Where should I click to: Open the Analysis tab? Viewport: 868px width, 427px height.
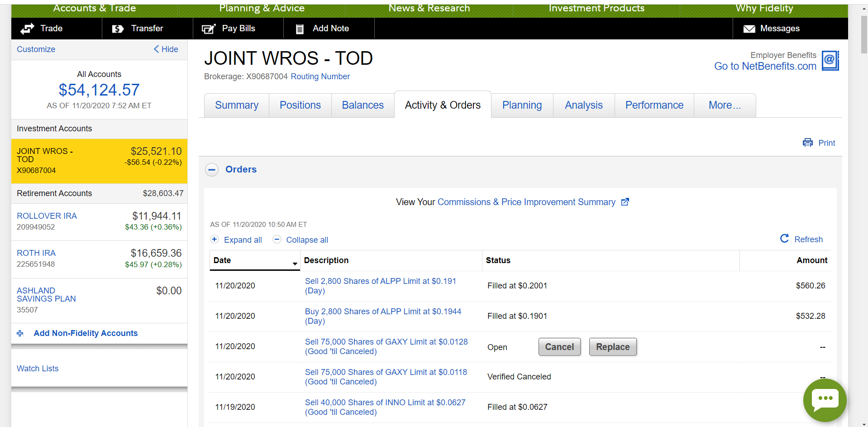click(x=584, y=106)
